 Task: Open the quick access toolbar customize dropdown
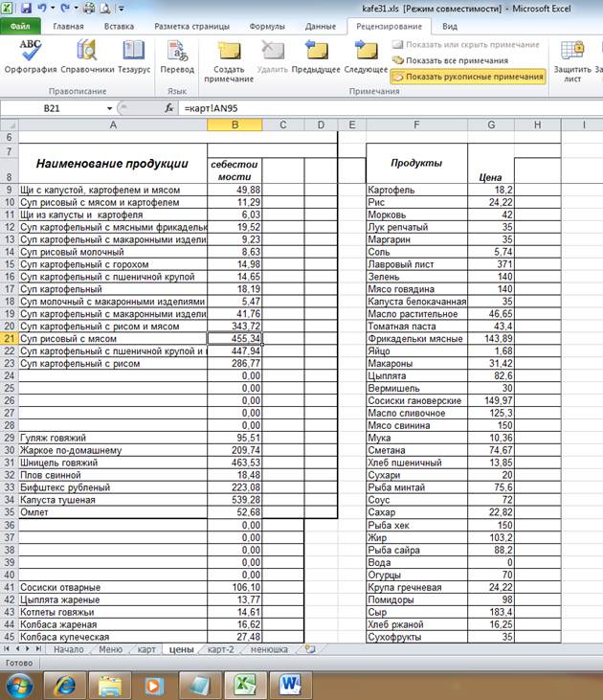(122, 8)
